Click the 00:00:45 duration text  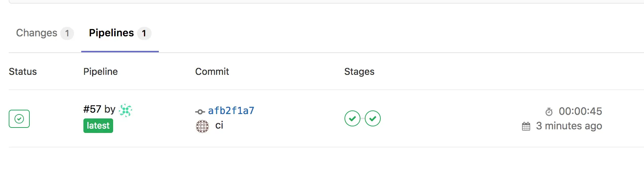pos(580,111)
